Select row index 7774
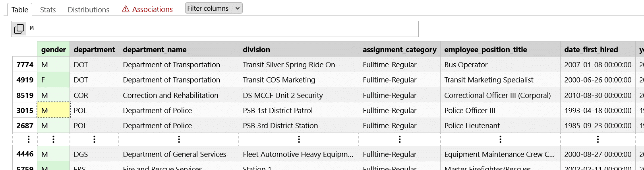This screenshot has width=644, height=170. tap(25, 64)
